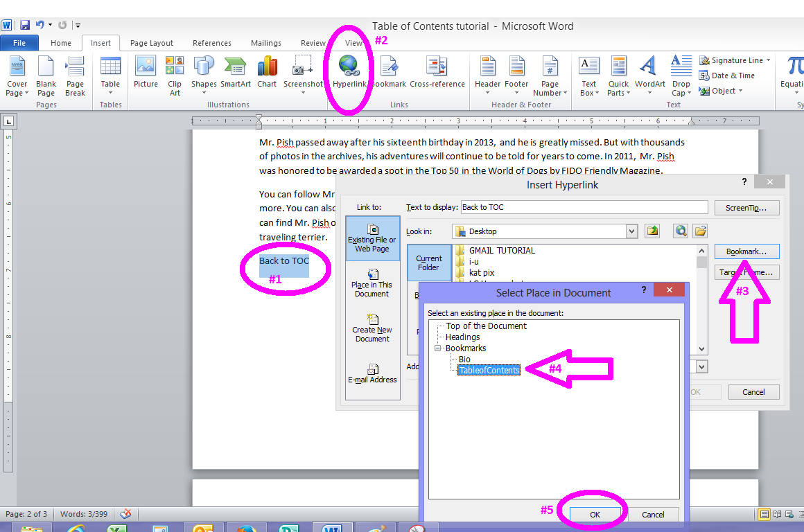Select the Mailings tab
The height and width of the screenshot is (532, 804).
tap(265, 43)
